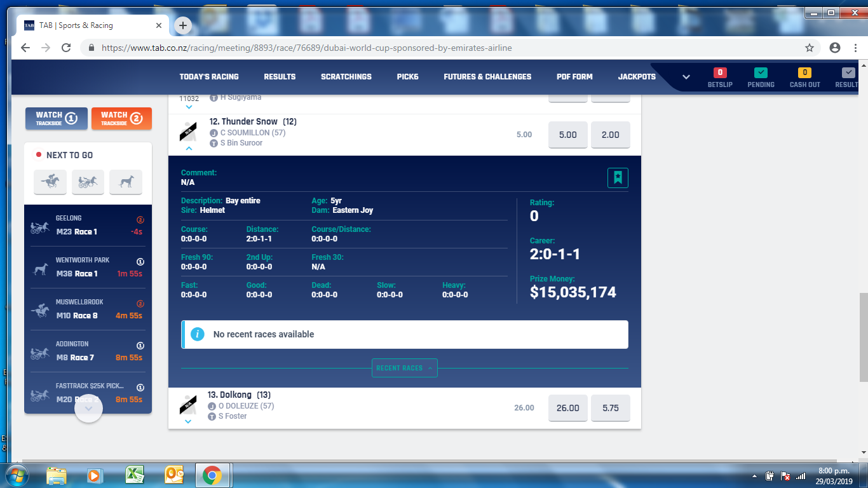
Task: Select Dolkong's 26.00 win odds button
Action: pos(568,408)
